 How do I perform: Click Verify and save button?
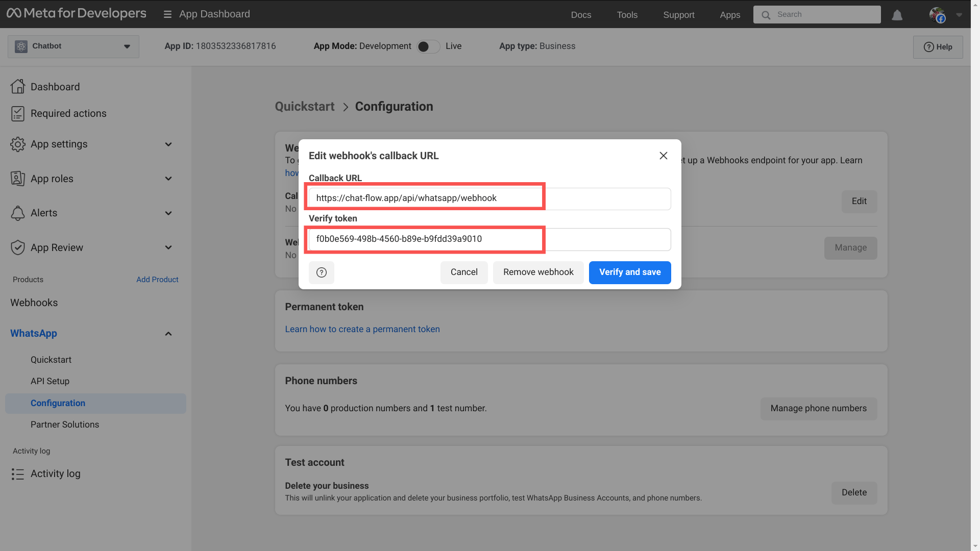pos(630,272)
